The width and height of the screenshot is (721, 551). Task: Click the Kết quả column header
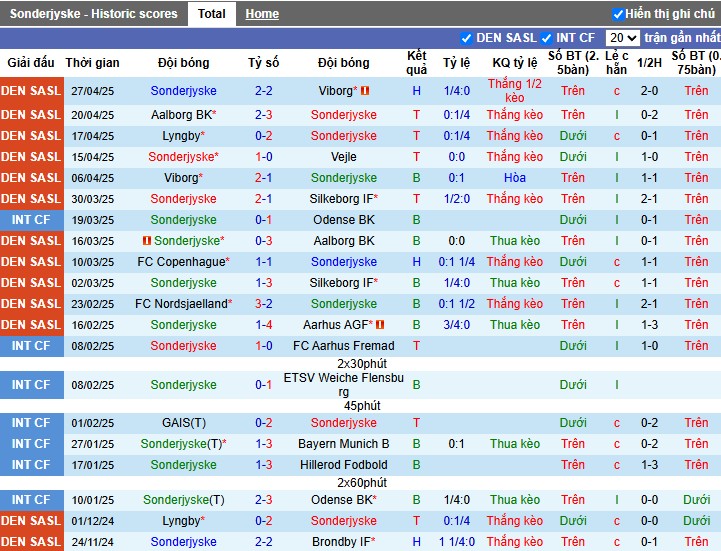[x=417, y=63]
